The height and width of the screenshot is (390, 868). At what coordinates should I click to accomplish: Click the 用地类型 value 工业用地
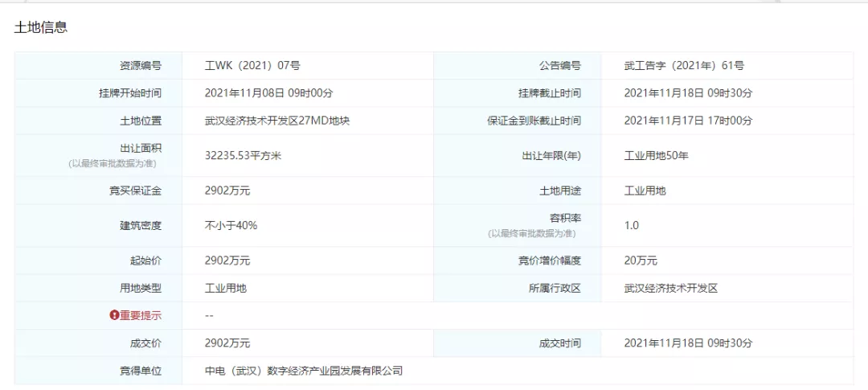[x=225, y=288]
